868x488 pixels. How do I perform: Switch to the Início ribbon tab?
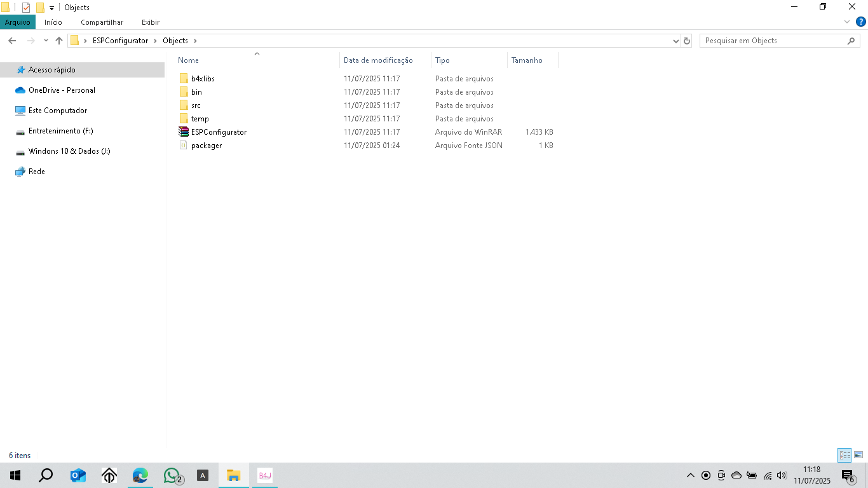coord(53,22)
